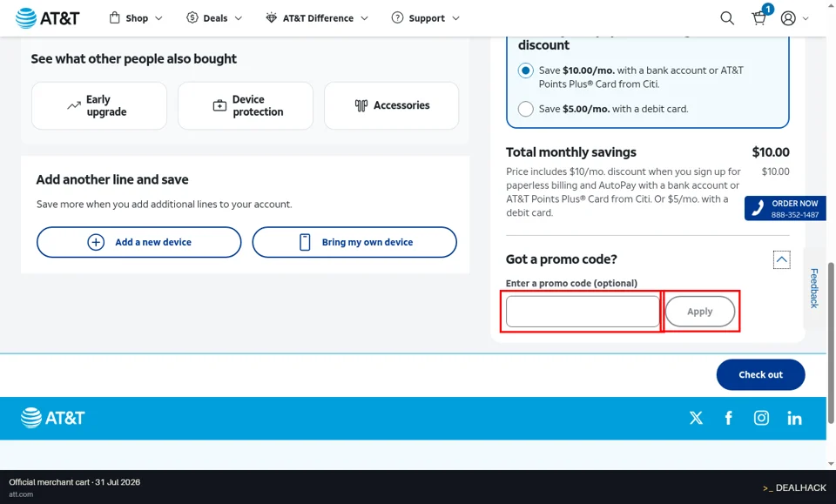836x504 pixels.
Task: Click the bold $10.00 savings total
Action: 771,152
